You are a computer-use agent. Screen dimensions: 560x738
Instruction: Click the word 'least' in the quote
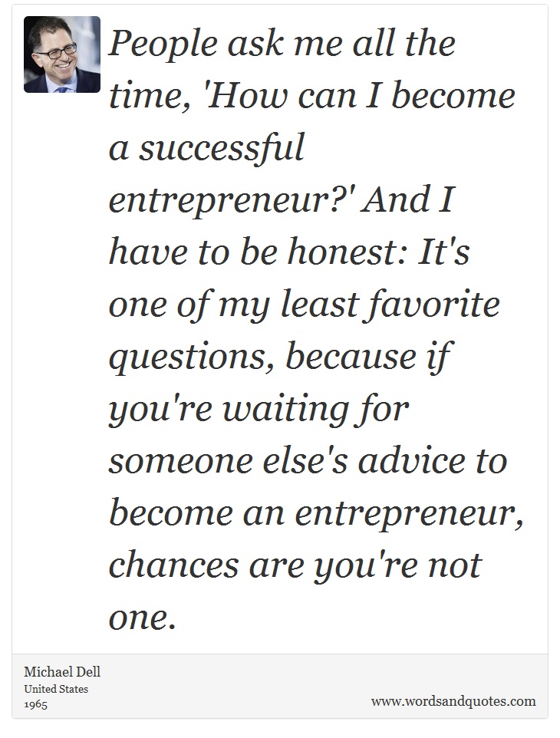pyautogui.click(x=320, y=304)
